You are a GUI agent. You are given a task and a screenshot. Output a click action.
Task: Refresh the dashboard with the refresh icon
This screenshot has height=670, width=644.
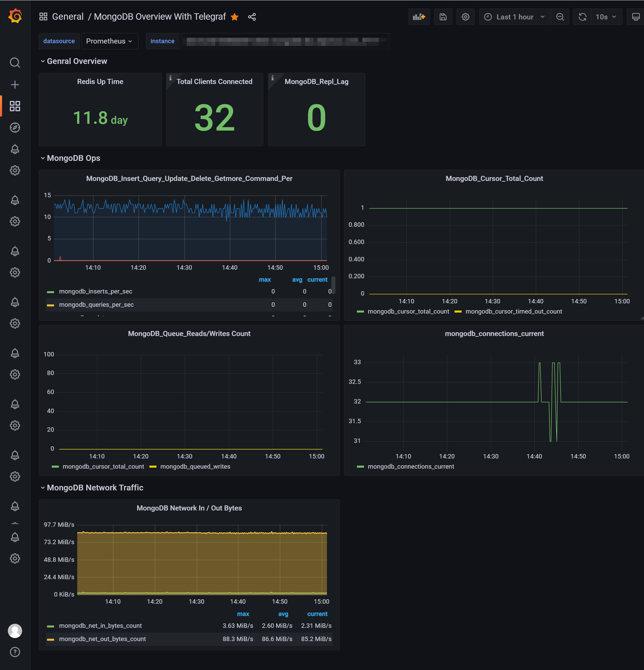582,17
